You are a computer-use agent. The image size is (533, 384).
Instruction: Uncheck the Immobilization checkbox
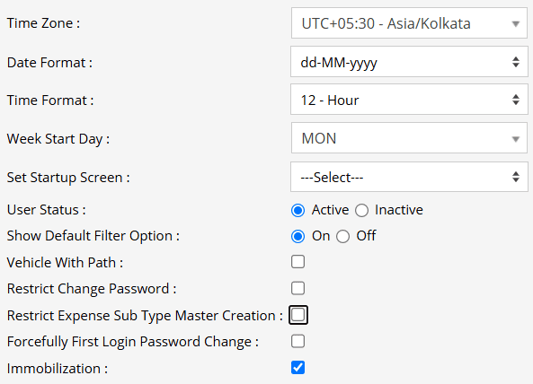pyautogui.click(x=298, y=367)
